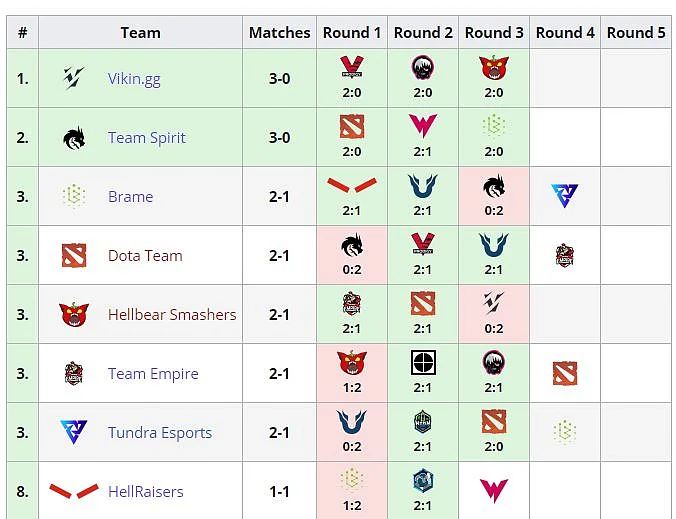Click the Dota Team logo in Team column

point(74,256)
